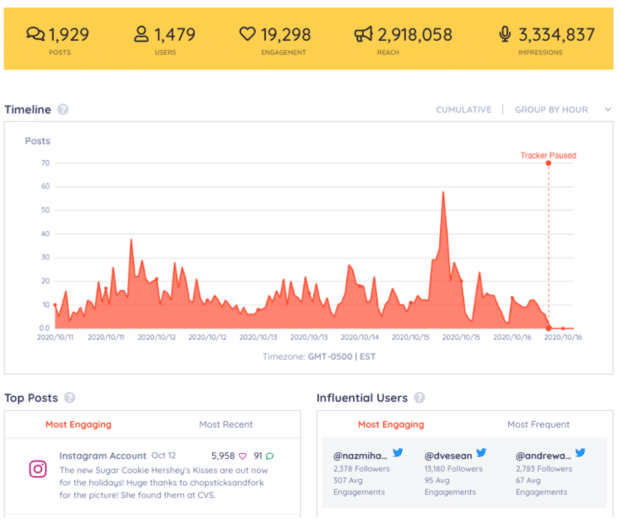Screen dimensions: 620x525
Task: Open the Timeline help question mark
Action: click(63, 110)
